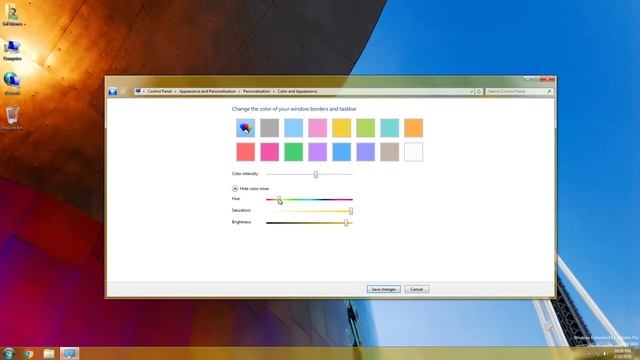Select the color palette automatic swatch
The width and height of the screenshot is (640, 360).
point(246,128)
